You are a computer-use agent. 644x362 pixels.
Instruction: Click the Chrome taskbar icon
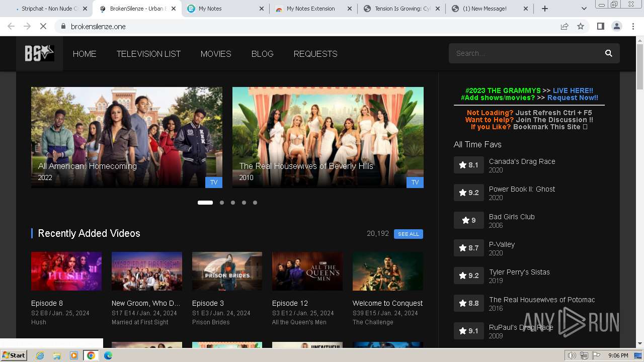(91, 355)
